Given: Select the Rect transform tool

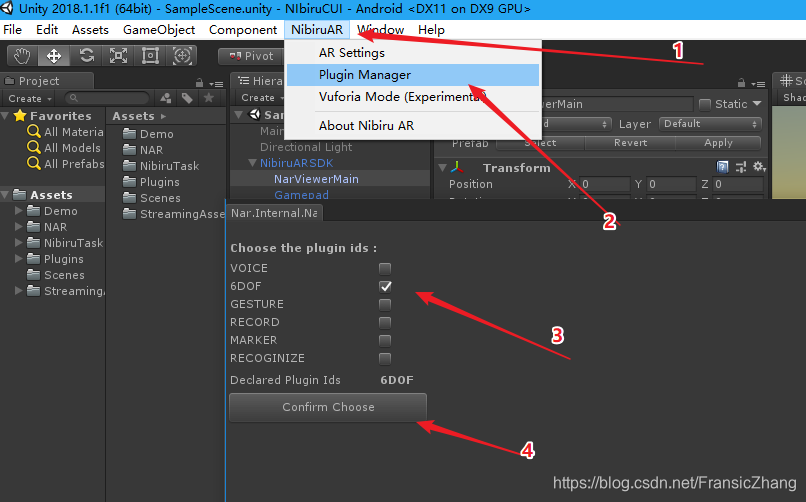Looking at the screenshot, I should tap(150, 55).
